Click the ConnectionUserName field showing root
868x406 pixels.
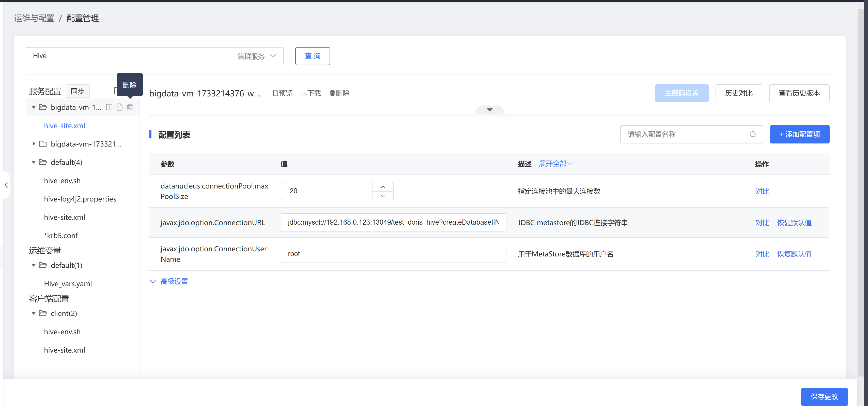(x=393, y=254)
